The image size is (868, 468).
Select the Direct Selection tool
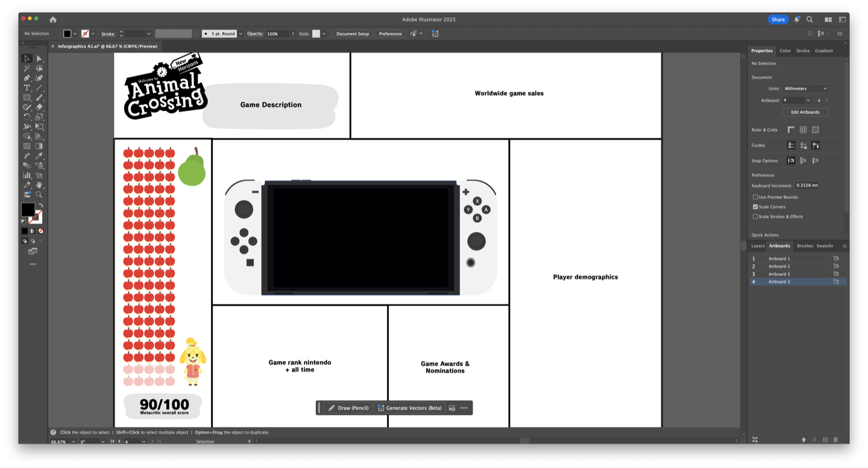[x=39, y=58]
